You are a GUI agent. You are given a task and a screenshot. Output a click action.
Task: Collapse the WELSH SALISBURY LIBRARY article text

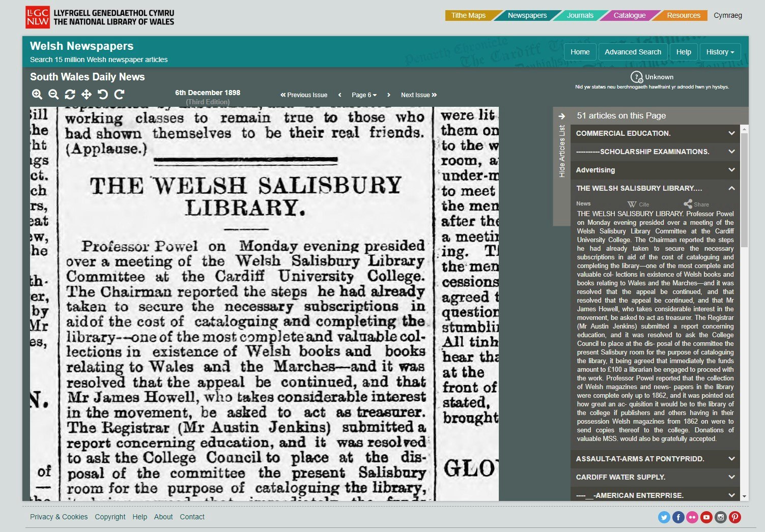[x=731, y=188]
